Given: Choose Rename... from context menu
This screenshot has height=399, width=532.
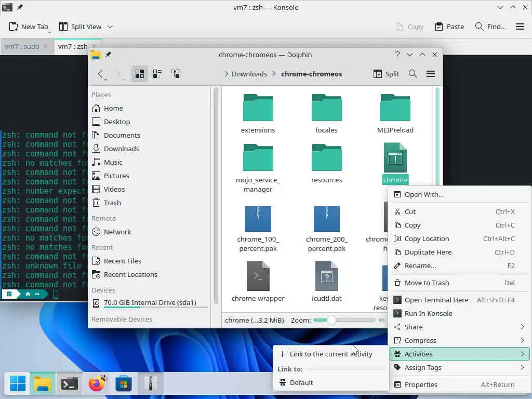Looking at the screenshot, I should pos(460,265).
